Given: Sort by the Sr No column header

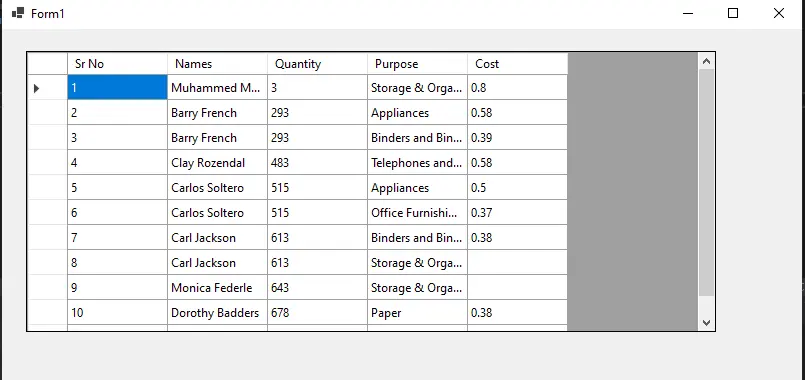Looking at the screenshot, I should (117, 64).
